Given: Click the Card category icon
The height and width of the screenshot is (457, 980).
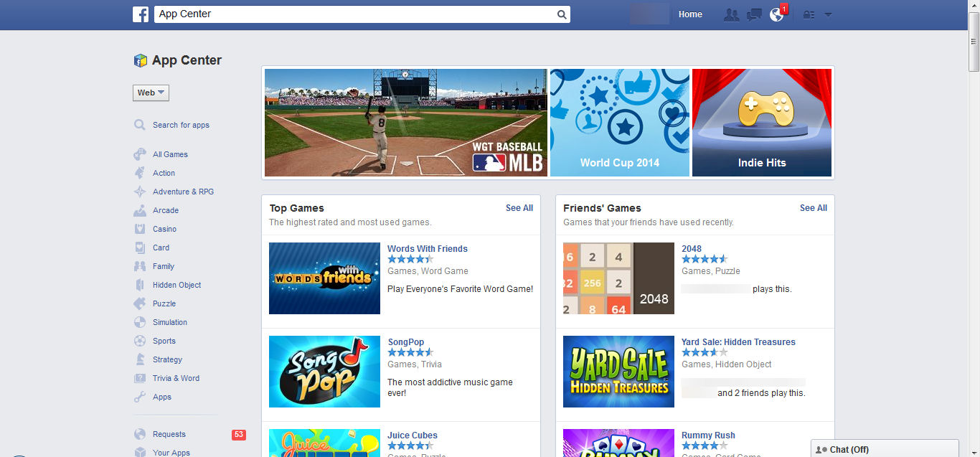Looking at the screenshot, I should [140, 248].
